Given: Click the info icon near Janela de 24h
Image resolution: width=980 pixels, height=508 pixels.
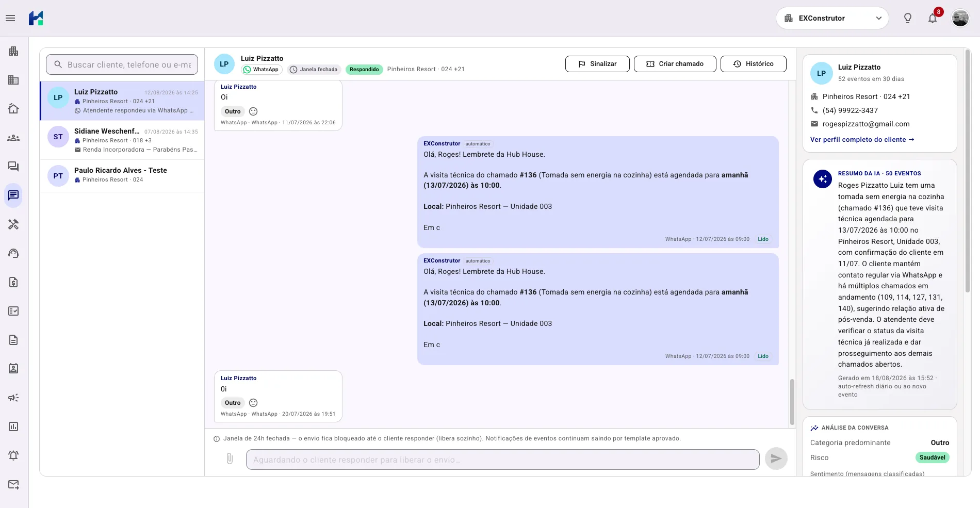Looking at the screenshot, I should [217, 439].
